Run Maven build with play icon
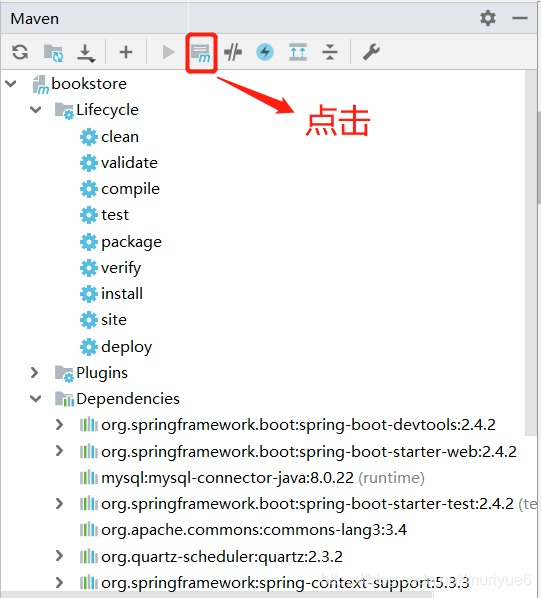The height and width of the screenshot is (598, 541). tap(168, 52)
